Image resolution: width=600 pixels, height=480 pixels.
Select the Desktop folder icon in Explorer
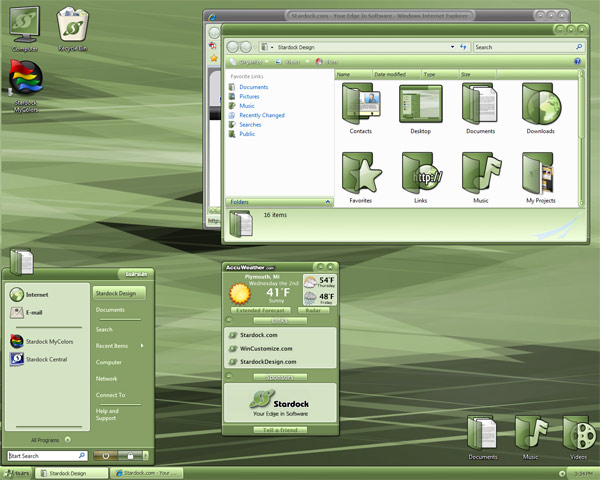(421, 108)
